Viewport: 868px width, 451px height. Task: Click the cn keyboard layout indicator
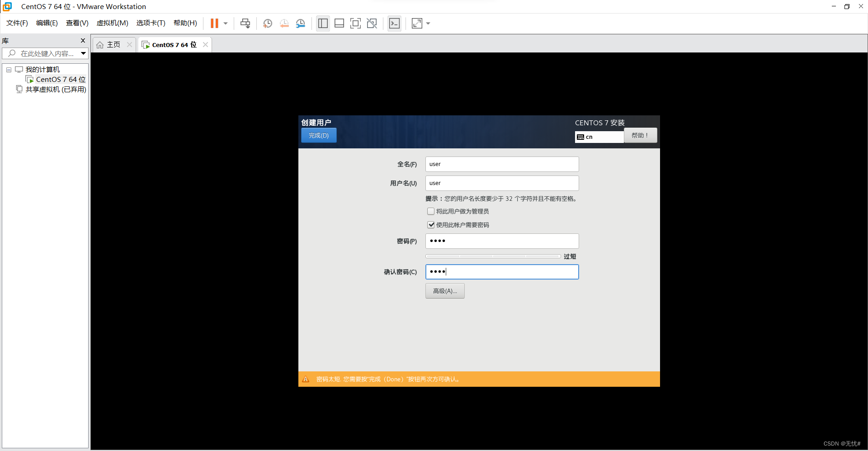point(599,137)
